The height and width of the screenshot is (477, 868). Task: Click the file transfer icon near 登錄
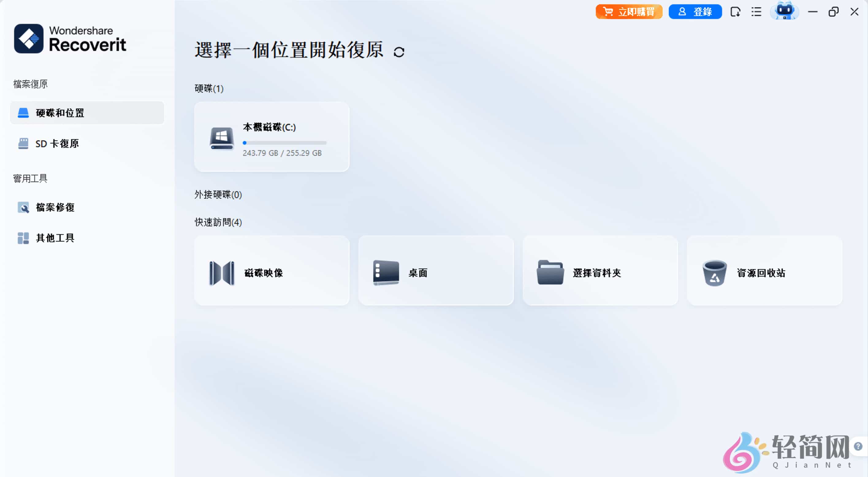click(736, 12)
